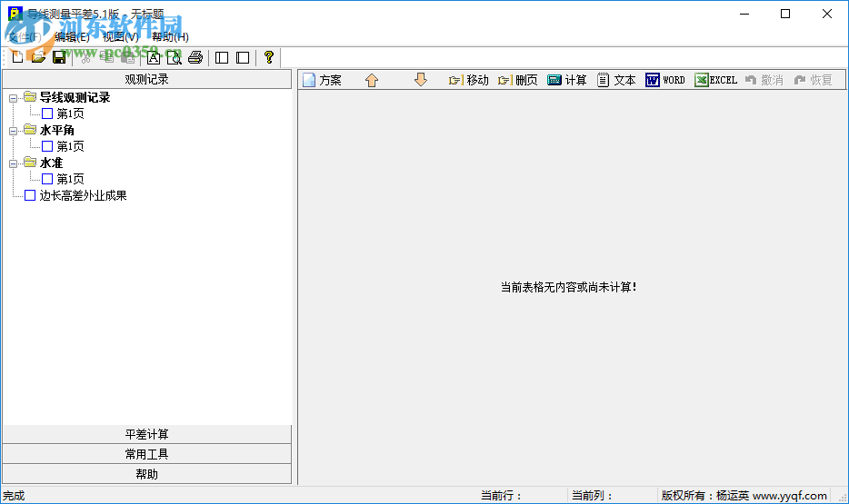Click the 删页 delete page button
Viewport: 849px width, 504px height.
pyautogui.click(x=517, y=80)
